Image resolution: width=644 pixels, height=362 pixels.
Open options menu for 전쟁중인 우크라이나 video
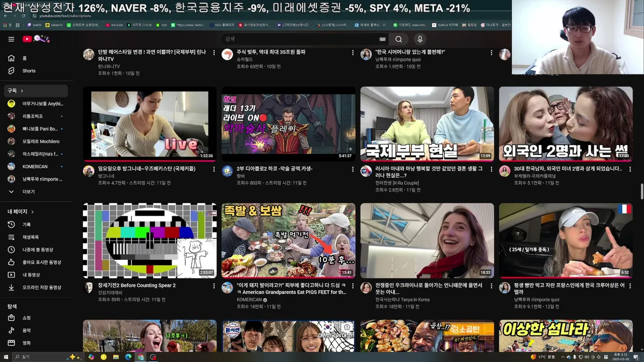click(x=491, y=286)
